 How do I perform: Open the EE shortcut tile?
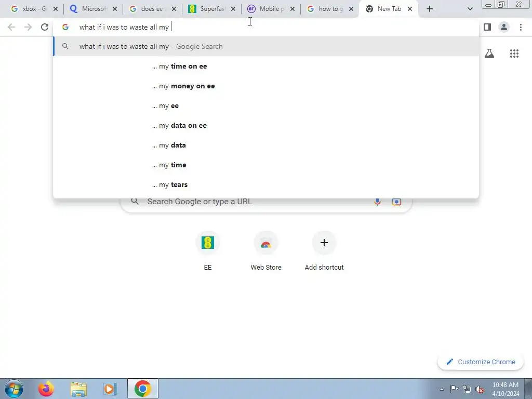point(208,251)
